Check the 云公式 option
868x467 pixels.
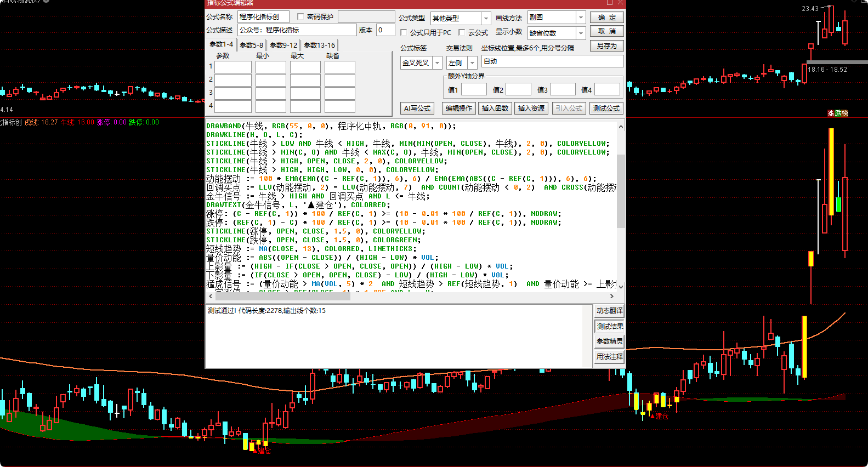(x=462, y=32)
